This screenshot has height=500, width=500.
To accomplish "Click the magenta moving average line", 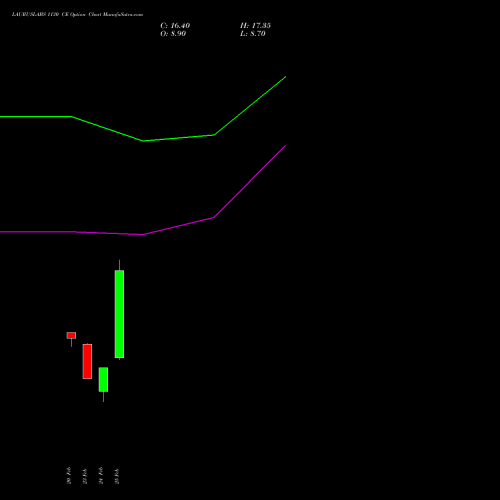I will point(143,234).
